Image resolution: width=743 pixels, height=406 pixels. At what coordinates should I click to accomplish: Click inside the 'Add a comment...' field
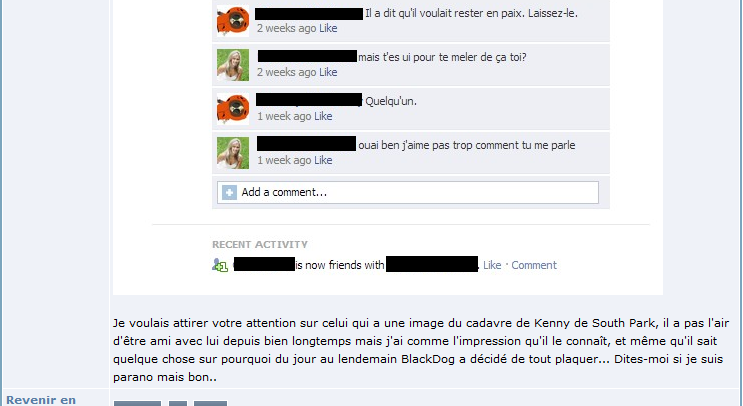(408, 192)
